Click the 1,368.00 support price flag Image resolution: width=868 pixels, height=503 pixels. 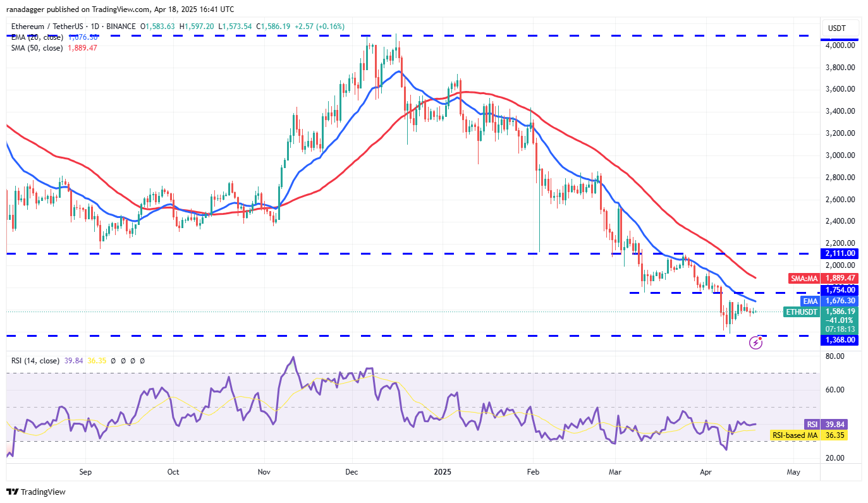pyautogui.click(x=840, y=340)
